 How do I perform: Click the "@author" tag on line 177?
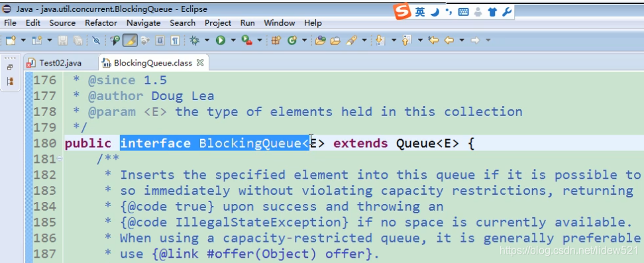[x=116, y=96]
